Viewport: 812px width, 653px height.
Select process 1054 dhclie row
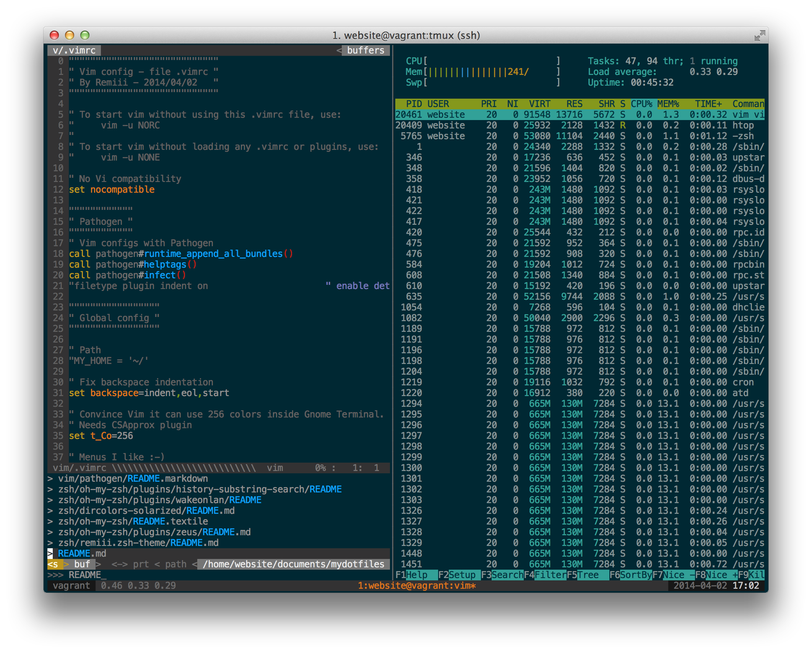click(580, 307)
